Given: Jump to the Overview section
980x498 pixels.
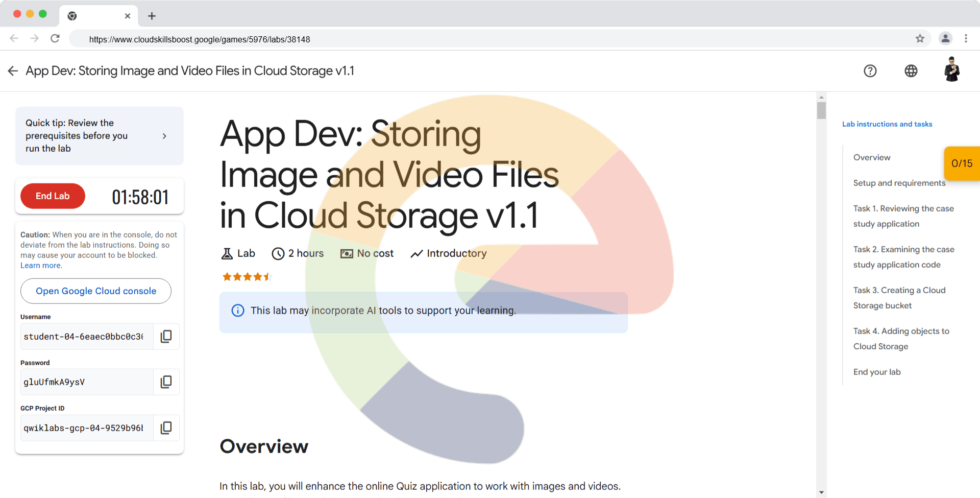Looking at the screenshot, I should [872, 157].
